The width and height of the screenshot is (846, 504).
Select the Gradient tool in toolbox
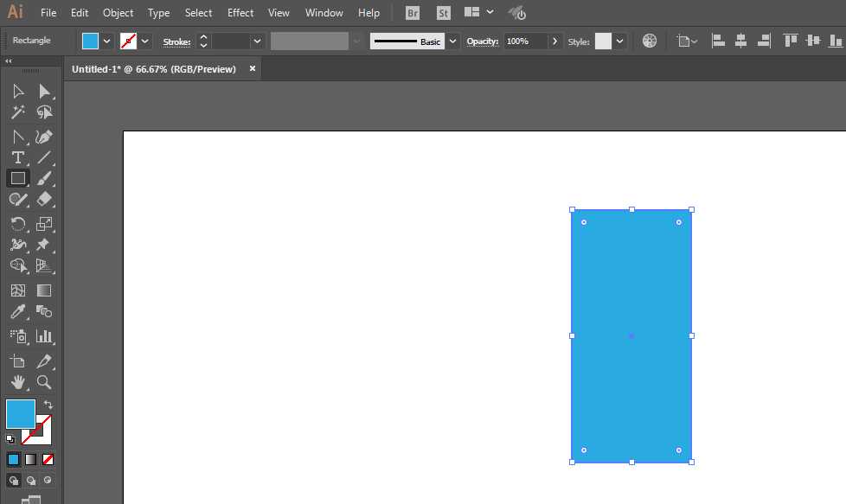tap(44, 290)
